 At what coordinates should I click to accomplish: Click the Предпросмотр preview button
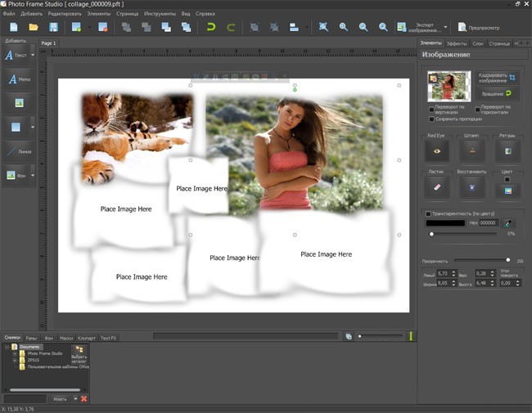pos(478,27)
